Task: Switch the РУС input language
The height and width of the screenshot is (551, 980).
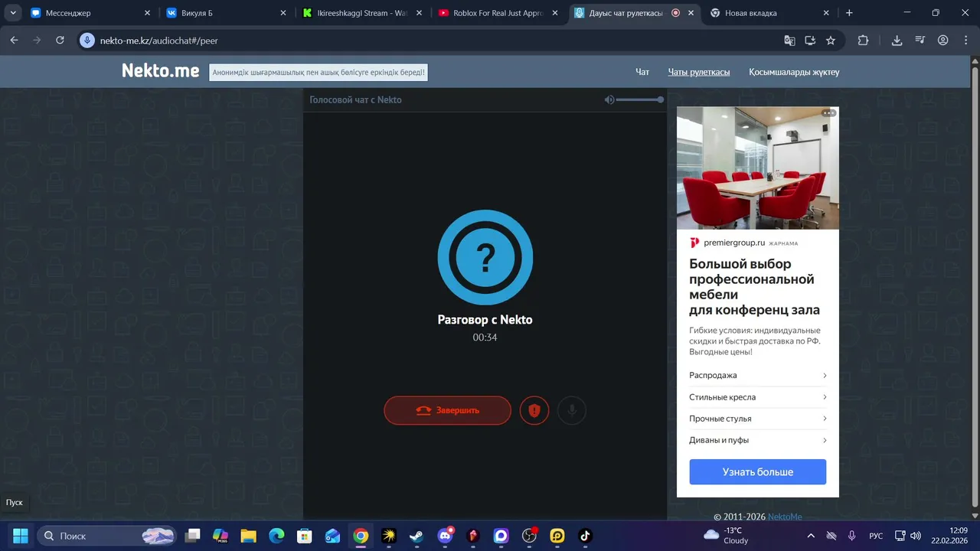Action: 876,536
